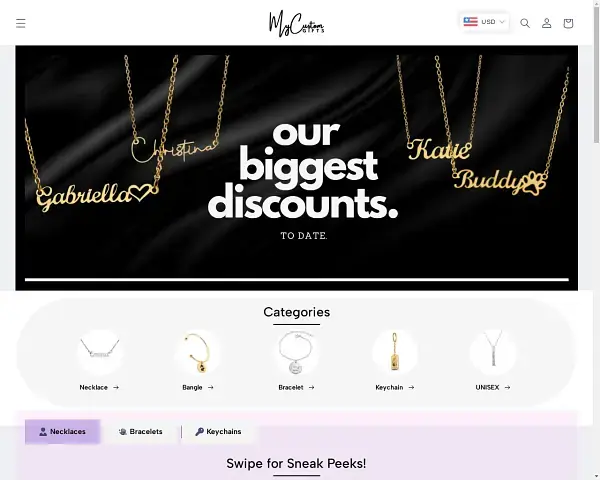Click the arrow next to Necklace category

click(116, 387)
